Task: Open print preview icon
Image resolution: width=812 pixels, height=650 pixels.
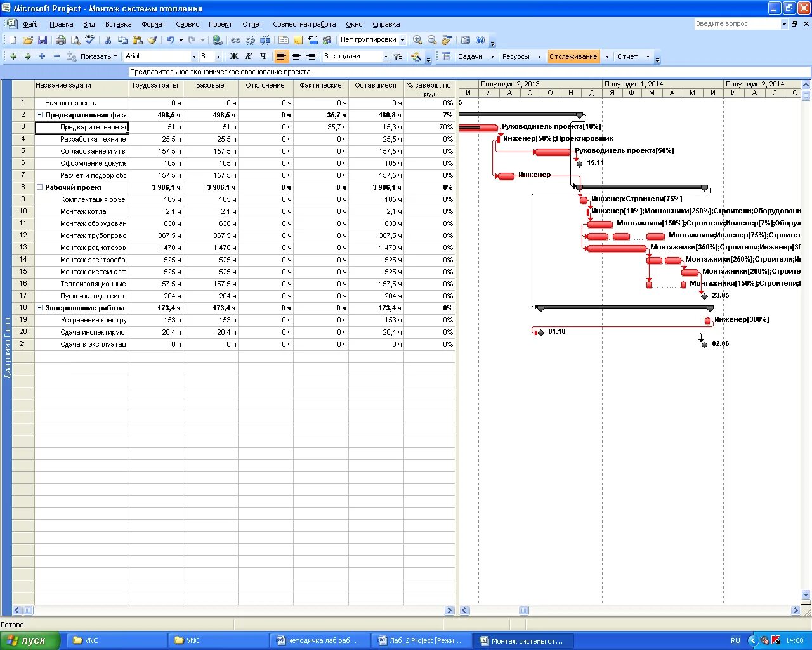Action: point(75,40)
